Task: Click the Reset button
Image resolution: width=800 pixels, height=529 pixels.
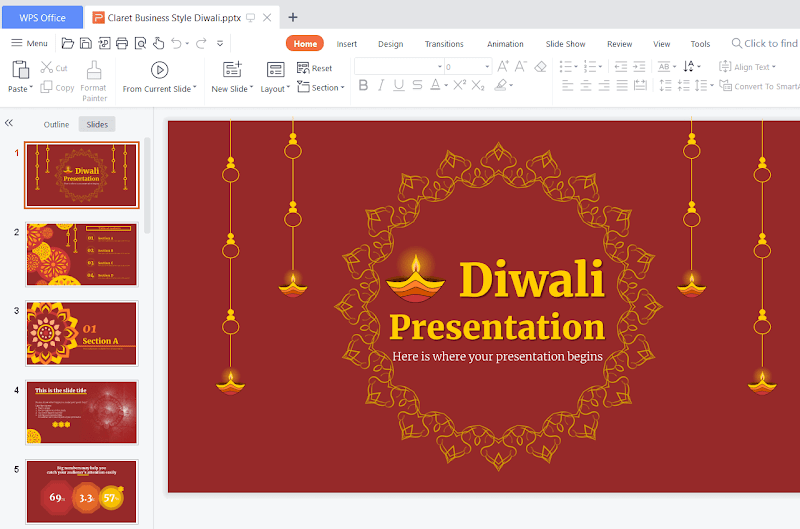Action: click(314, 68)
